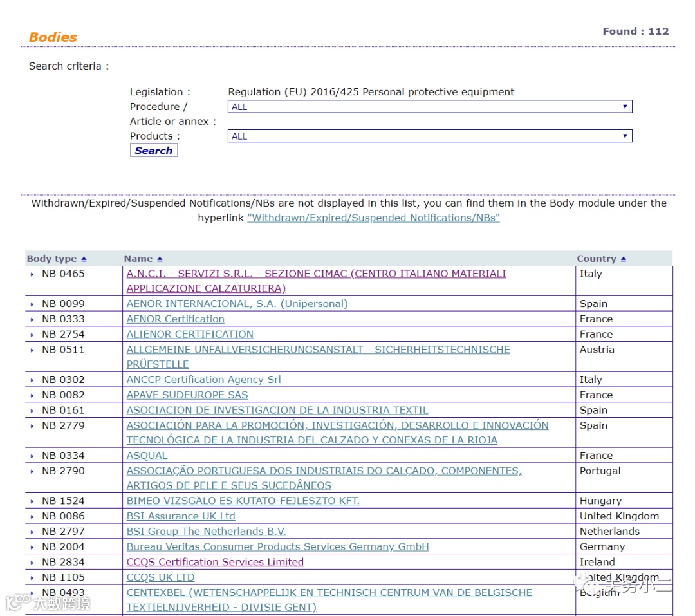Viewport: 695px width, 616px height.
Task: Open ALIENOR CERTIFICATION link
Action: tap(190, 334)
